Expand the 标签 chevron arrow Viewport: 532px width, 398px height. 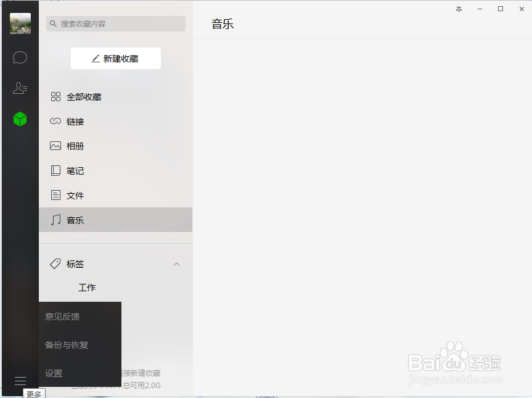click(177, 263)
